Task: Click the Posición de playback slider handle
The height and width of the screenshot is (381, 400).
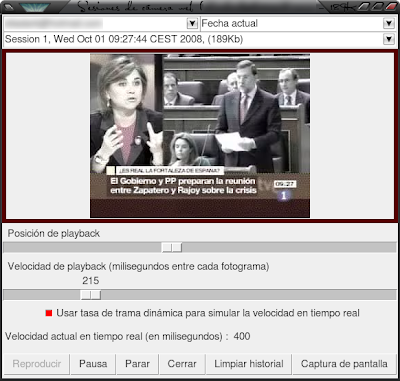Action: point(172,247)
